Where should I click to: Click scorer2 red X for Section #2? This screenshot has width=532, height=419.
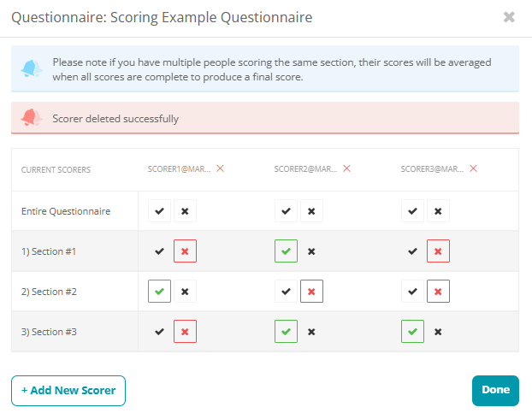coord(311,292)
